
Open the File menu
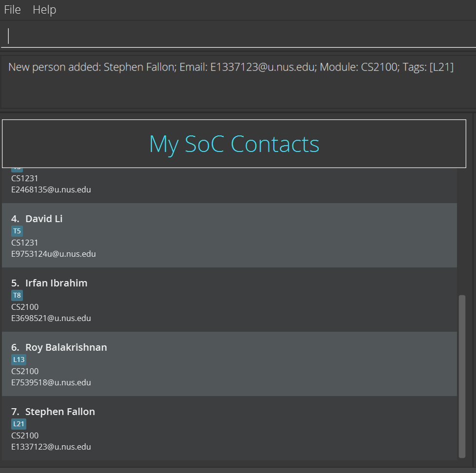click(x=12, y=10)
